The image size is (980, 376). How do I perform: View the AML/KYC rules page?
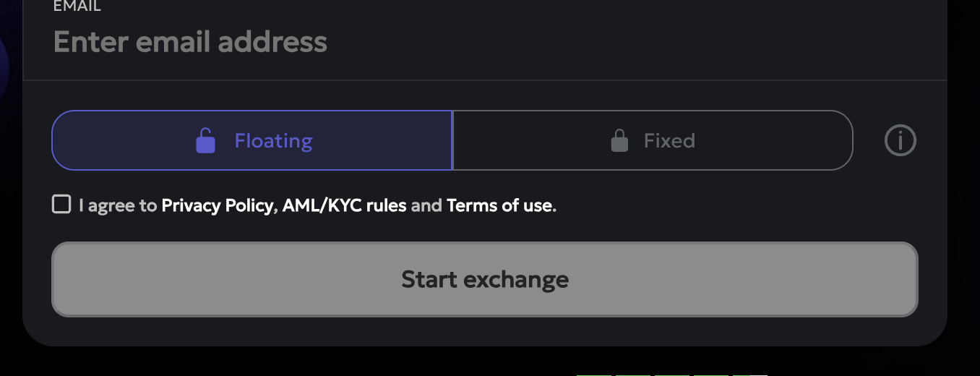click(x=344, y=205)
